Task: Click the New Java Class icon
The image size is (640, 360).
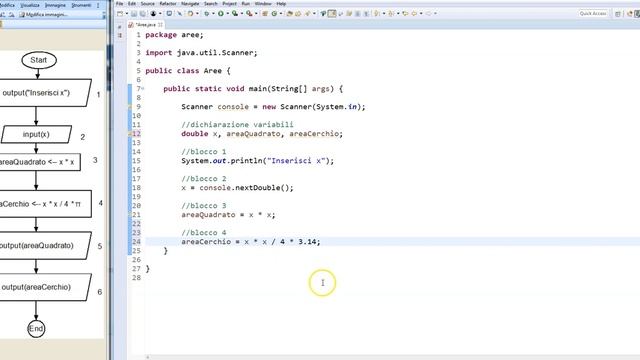Action: [x=274, y=13]
